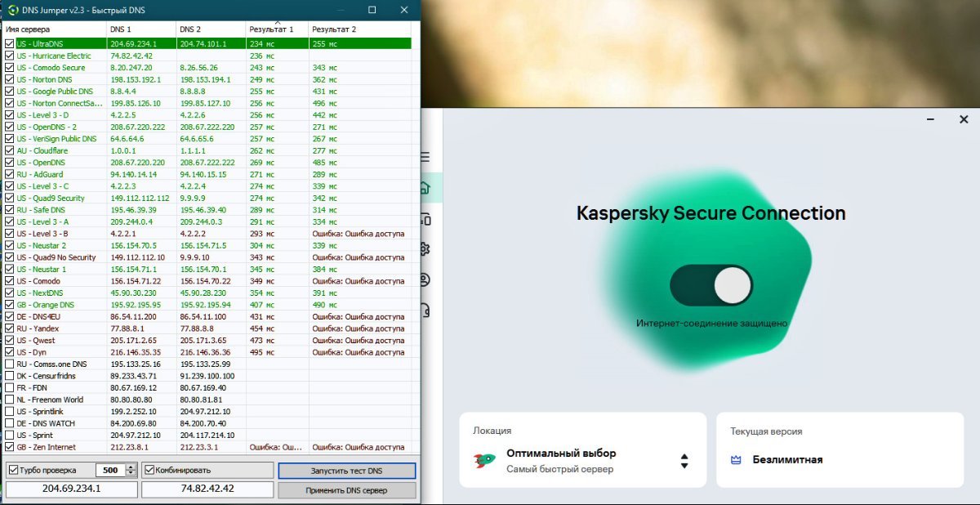980x505 pixels.
Task: Select the US - Sprintlink row name
Action: pyautogui.click(x=42, y=412)
